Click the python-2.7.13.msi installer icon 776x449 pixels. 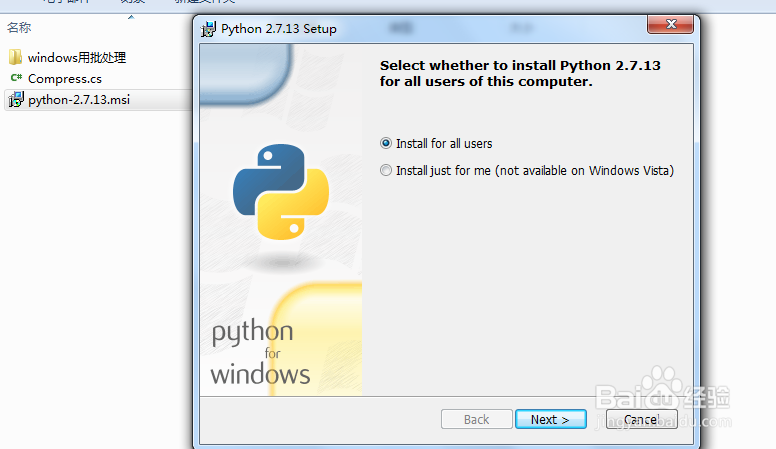pyautogui.click(x=15, y=100)
